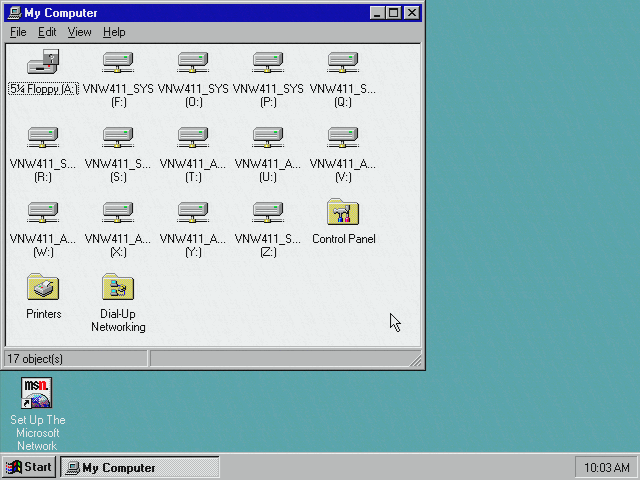Select the Control Panel folder icon
Screen dimensions: 640x480
point(343,211)
